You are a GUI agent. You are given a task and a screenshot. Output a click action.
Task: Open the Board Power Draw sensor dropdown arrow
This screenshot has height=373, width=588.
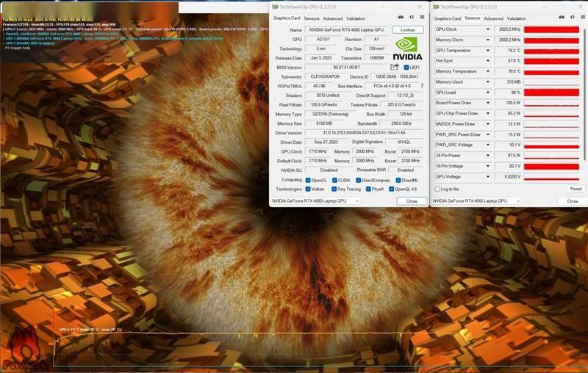pyautogui.click(x=488, y=103)
